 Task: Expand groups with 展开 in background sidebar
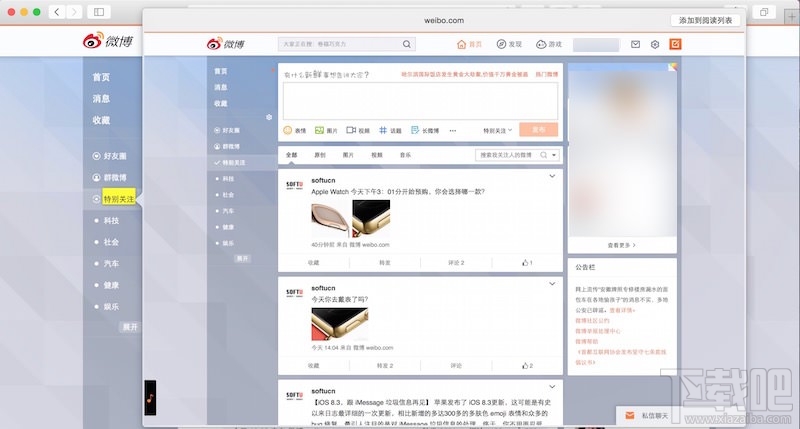click(x=130, y=327)
